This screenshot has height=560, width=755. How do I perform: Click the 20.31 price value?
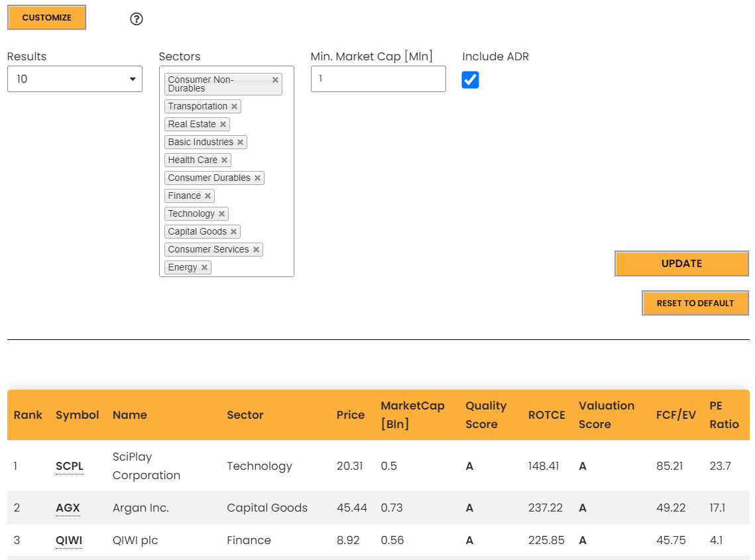tap(349, 466)
